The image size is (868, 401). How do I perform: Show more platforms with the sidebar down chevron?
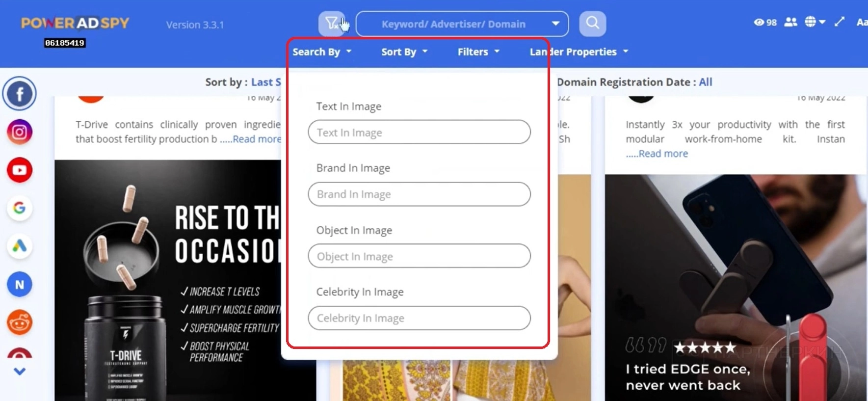pyautogui.click(x=20, y=372)
